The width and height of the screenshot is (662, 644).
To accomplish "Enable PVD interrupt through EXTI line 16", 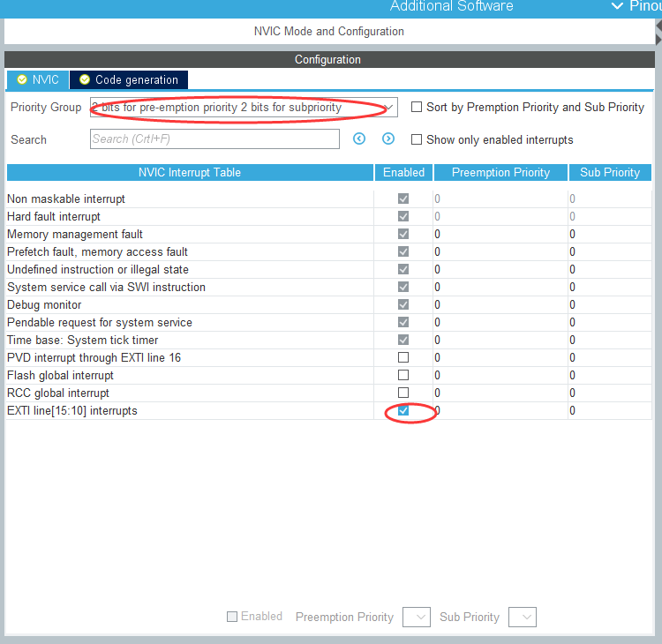I will point(403,357).
